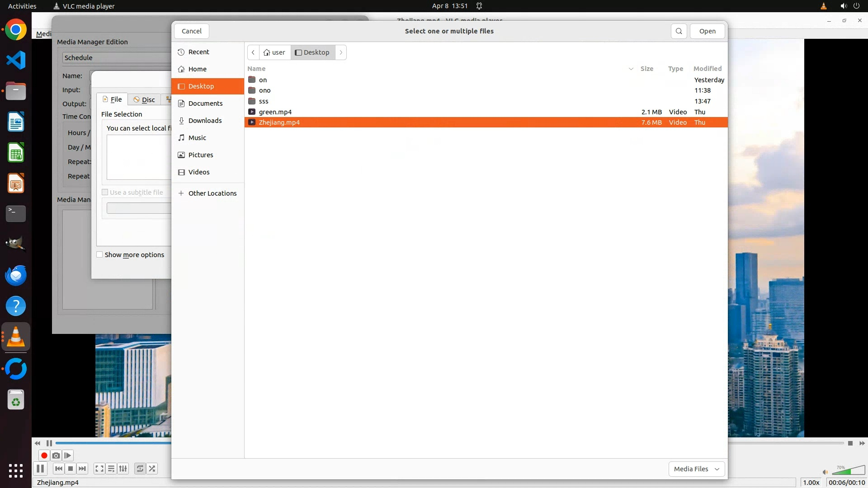Toggle fullscreen video mode
Image resolution: width=868 pixels, height=488 pixels.
pos(99,469)
